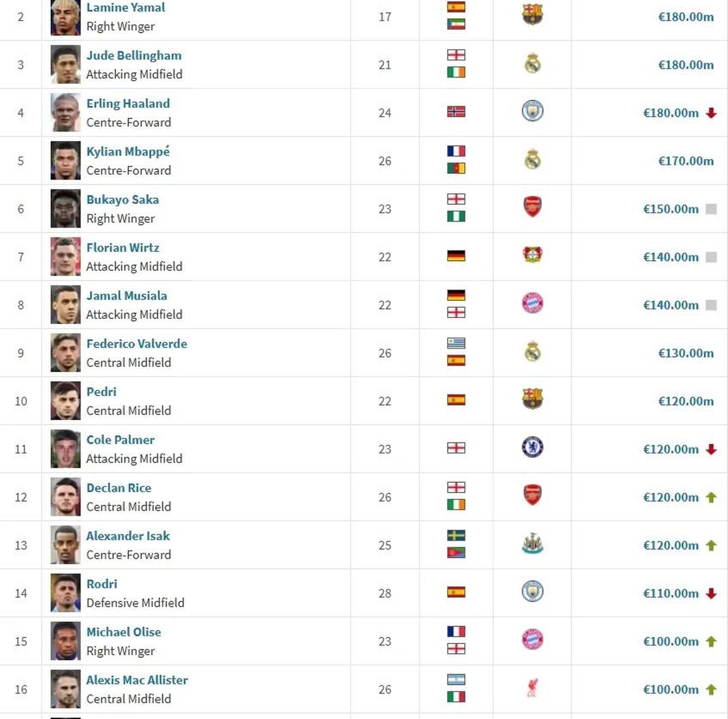
Task: Open the Newcastle United crest beside Alexander Isak
Action: coord(532,543)
